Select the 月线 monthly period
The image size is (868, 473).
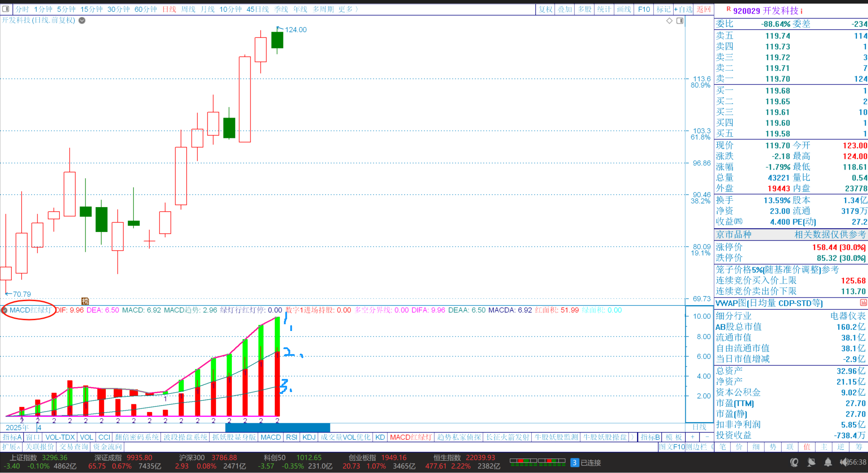click(x=208, y=9)
